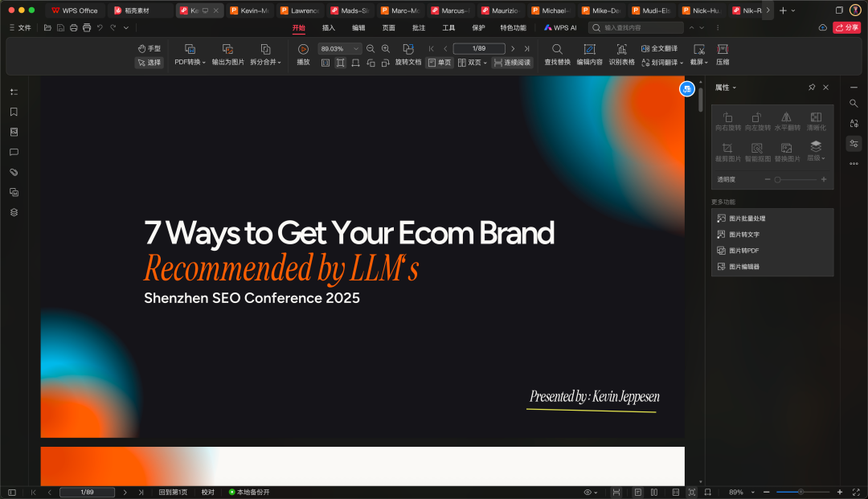The height and width of the screenshot is (499, 868).
Task: Click the translate icon in right rail
Action: [854, 124]
